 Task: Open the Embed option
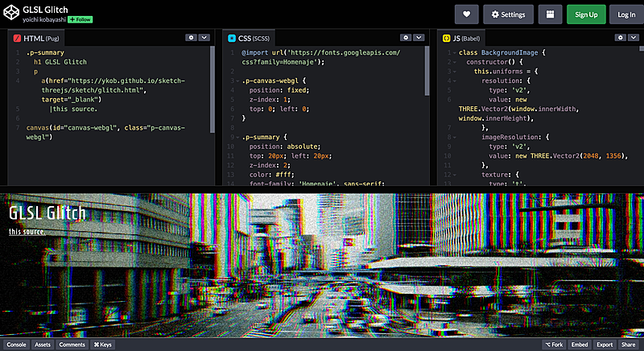pyautogui.click(x=580, y=345)
